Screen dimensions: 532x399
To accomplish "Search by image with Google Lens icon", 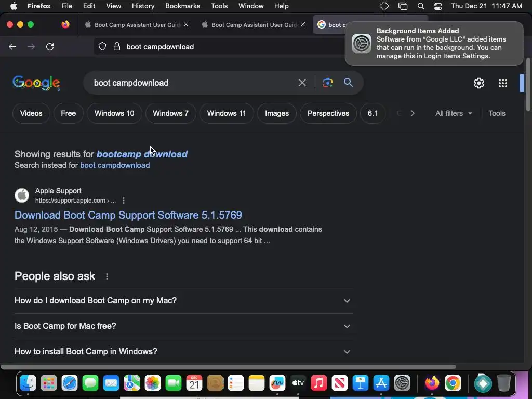I will tap(327, 83).
